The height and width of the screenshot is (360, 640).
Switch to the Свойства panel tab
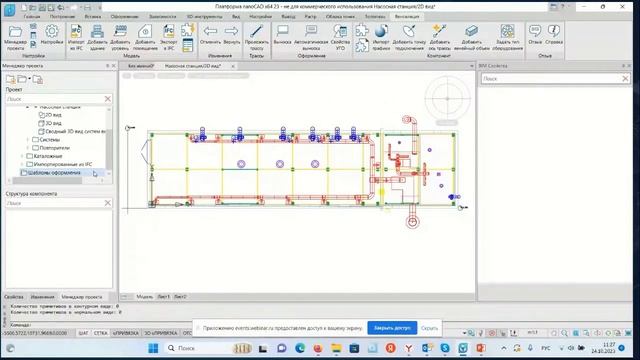coord(14,297)
